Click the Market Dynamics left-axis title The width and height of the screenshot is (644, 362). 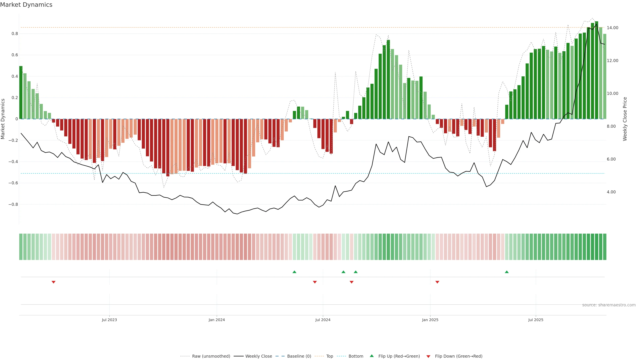[3, 119]
